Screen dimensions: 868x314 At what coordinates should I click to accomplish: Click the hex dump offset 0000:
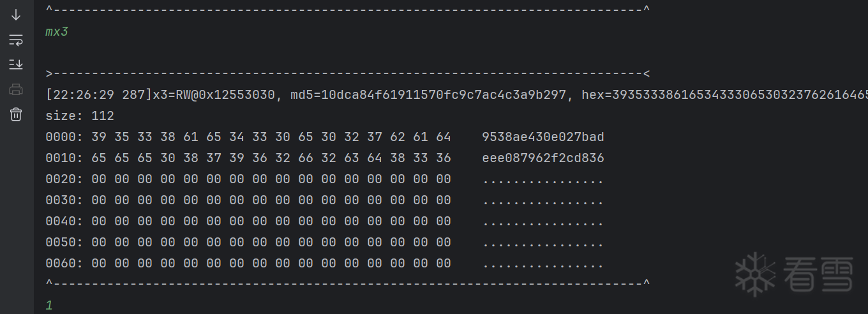pyautogui.click(x=64, y=137)
